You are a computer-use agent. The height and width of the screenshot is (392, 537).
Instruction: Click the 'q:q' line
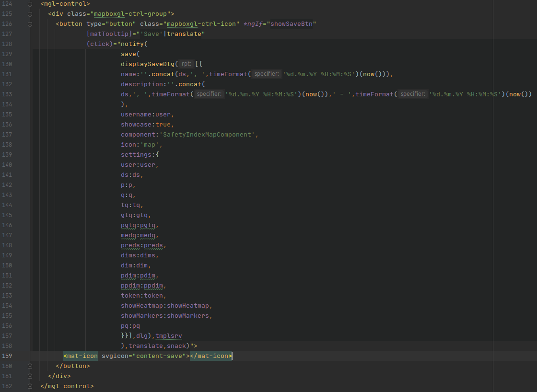[x=128, y=195]
